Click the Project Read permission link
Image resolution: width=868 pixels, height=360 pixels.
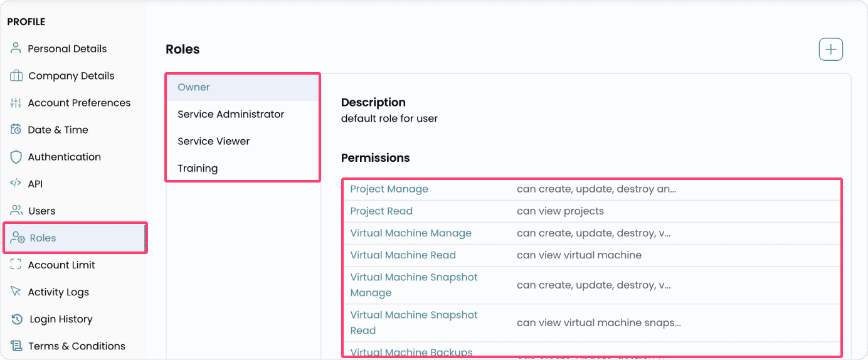381,211
